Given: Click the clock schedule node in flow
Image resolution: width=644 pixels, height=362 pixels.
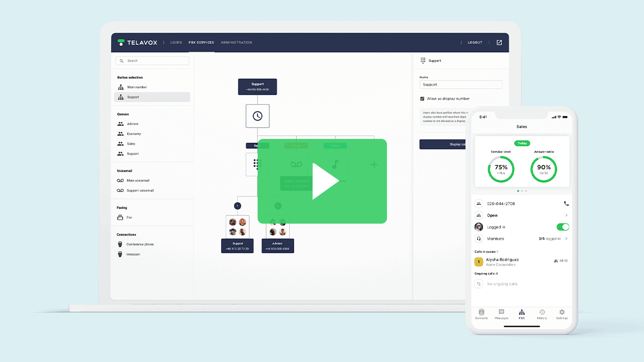Looking at the screenshot, I should [258, 116].
